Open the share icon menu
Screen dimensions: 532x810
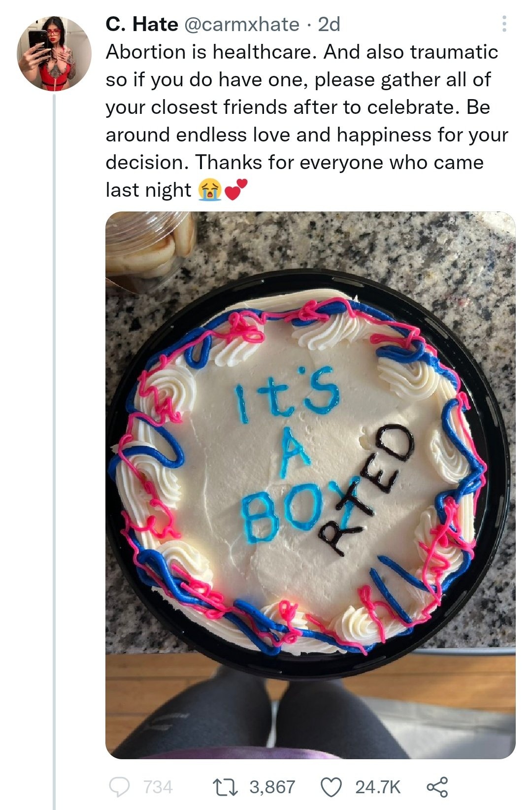437,786
